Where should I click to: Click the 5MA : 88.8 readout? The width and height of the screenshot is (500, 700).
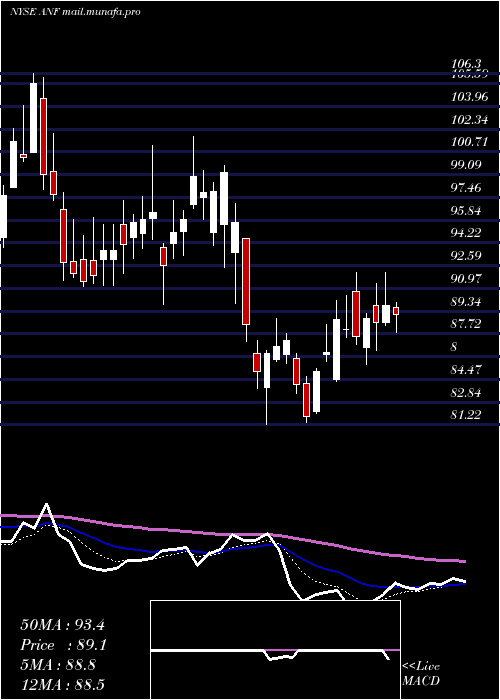click(x=58, y=665)
